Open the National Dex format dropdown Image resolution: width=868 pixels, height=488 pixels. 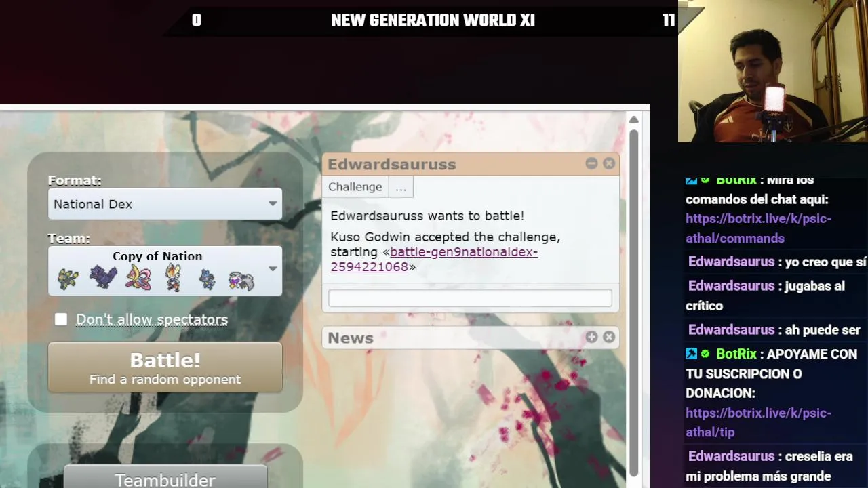[x=165, y=204]
